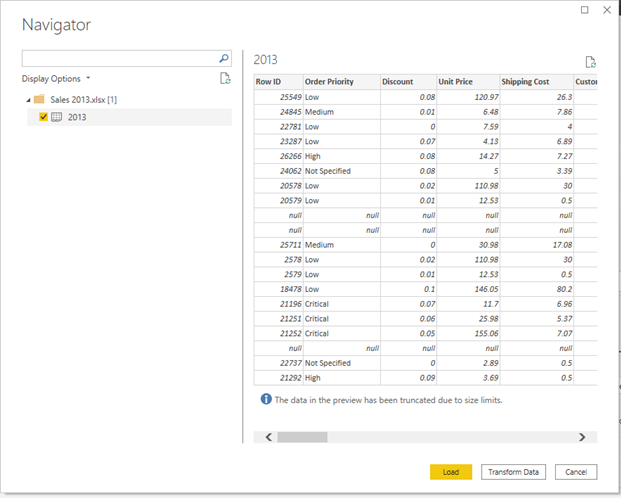Select the 2013 sheet in the tree
The width and height of the screenshot is (621, 498).
pos(130,117)
